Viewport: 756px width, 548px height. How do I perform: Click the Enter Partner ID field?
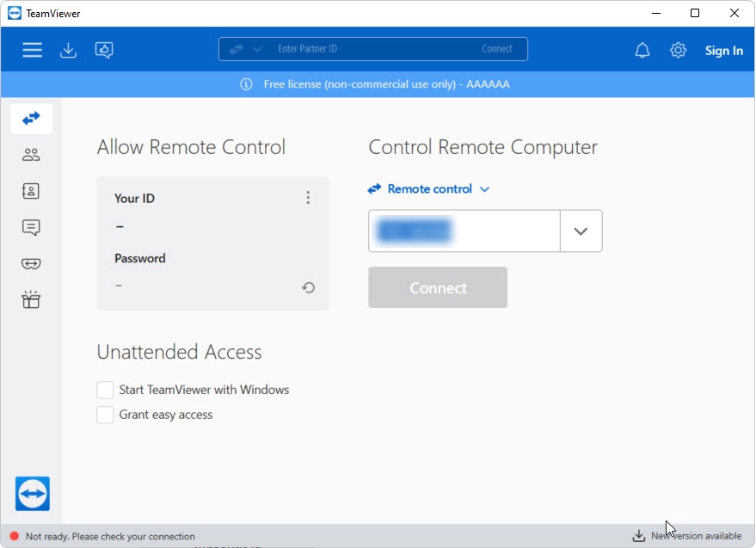pyautogui.click(x=373, y=49)
